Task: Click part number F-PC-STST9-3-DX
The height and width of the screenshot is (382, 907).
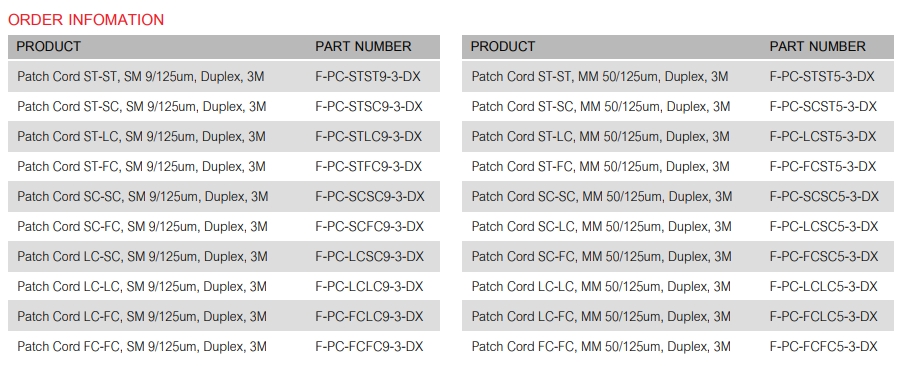Action: [368, 76]
